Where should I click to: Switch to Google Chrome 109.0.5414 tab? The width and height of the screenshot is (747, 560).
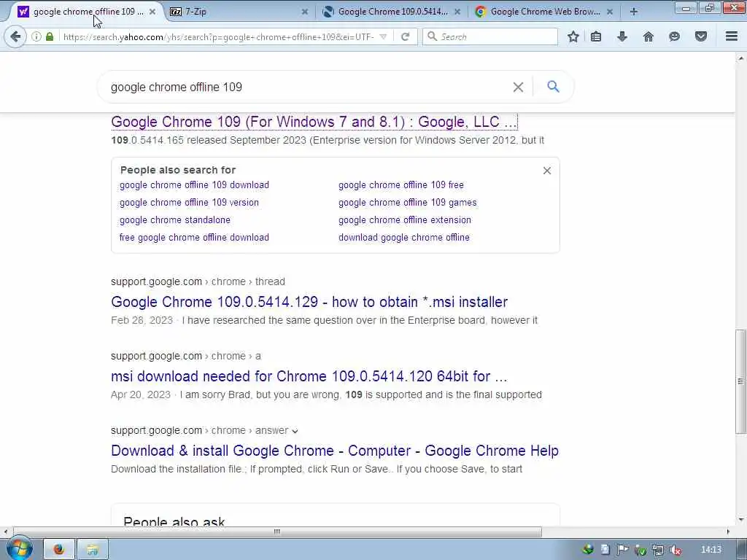[x=391, y=12]
